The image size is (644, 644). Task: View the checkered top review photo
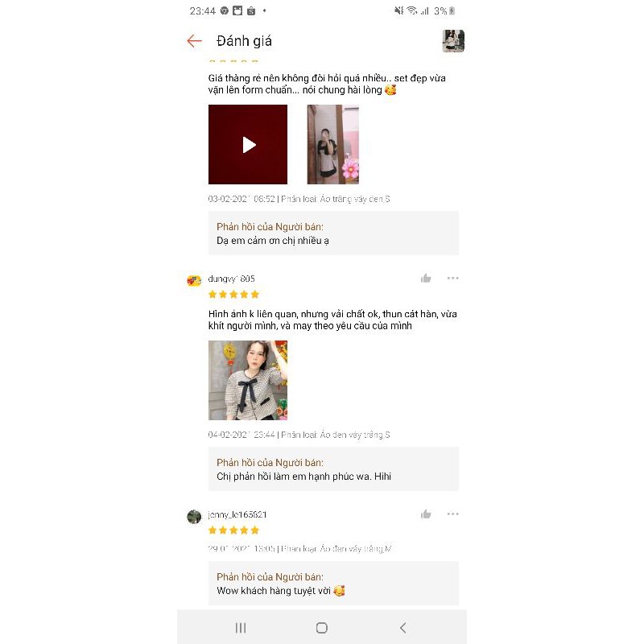coord(248,380)
